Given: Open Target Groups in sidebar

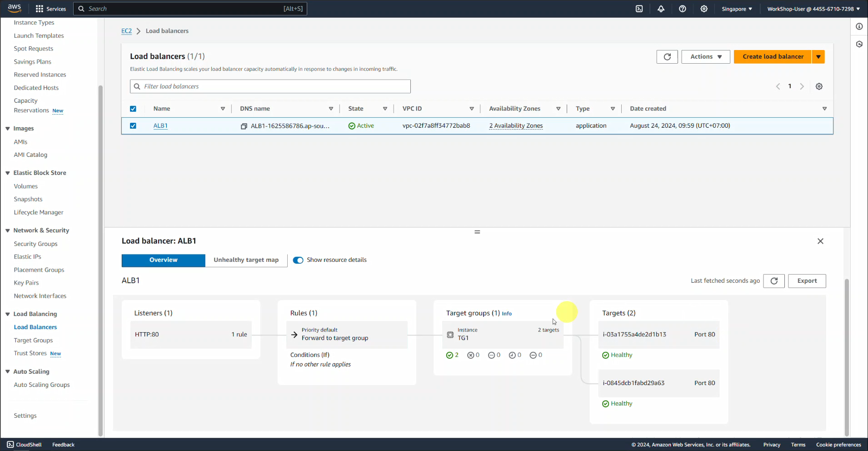Looking at the screenshot, I should [x=33, y=340].
